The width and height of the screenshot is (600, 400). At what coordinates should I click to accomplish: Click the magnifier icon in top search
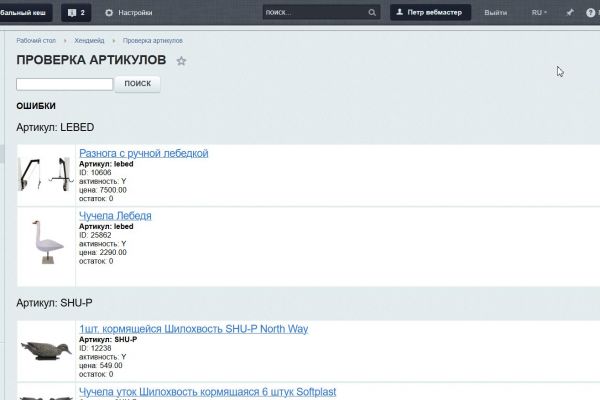tap(372, 13)
